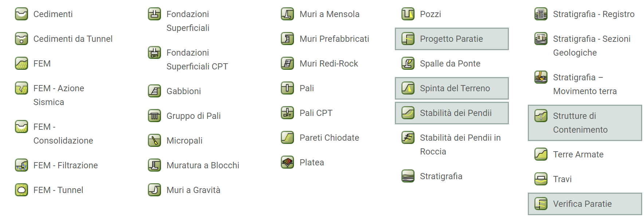Click the Fondazioni Superficiali CPT link
This screenshot has height=217, width=644.
(x=197, y=60)
